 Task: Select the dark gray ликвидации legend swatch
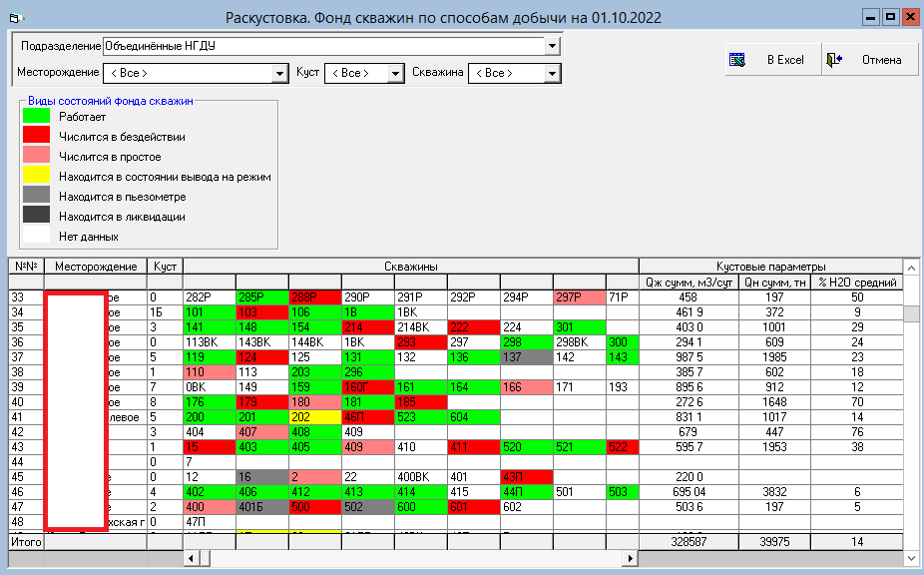37,217
